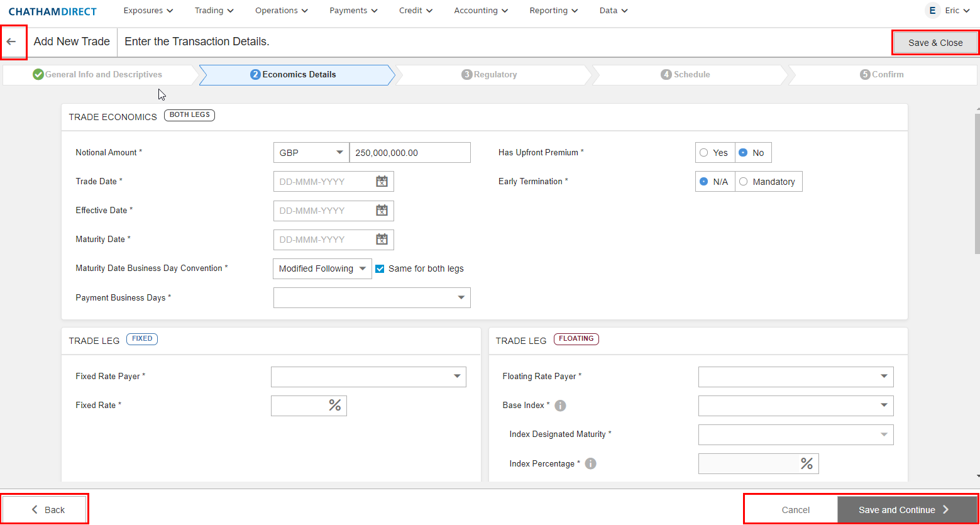This screenshot has width=980, height=525.
Task: Click the back arrow icon beside Add New Trade
Action: (x=11, y=42)
